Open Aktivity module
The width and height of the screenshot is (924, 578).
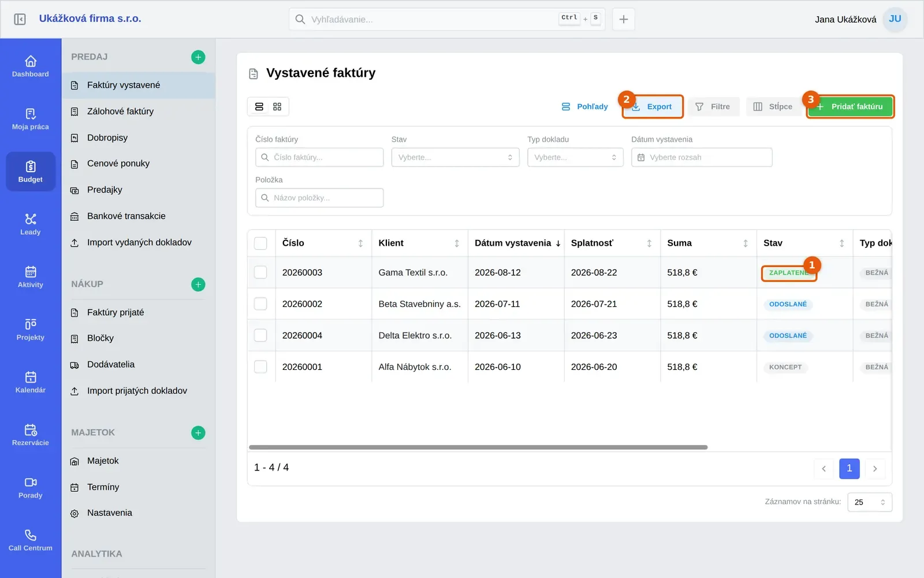point(31,276)
